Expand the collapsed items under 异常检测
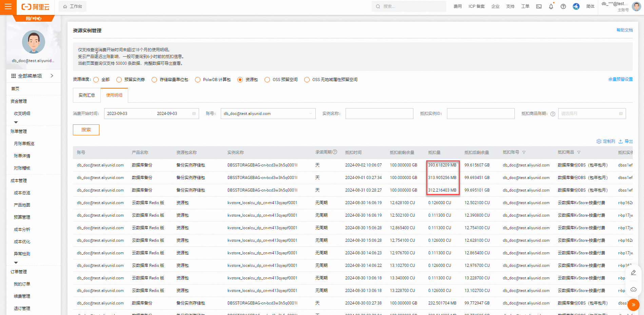 coord(16,262)
